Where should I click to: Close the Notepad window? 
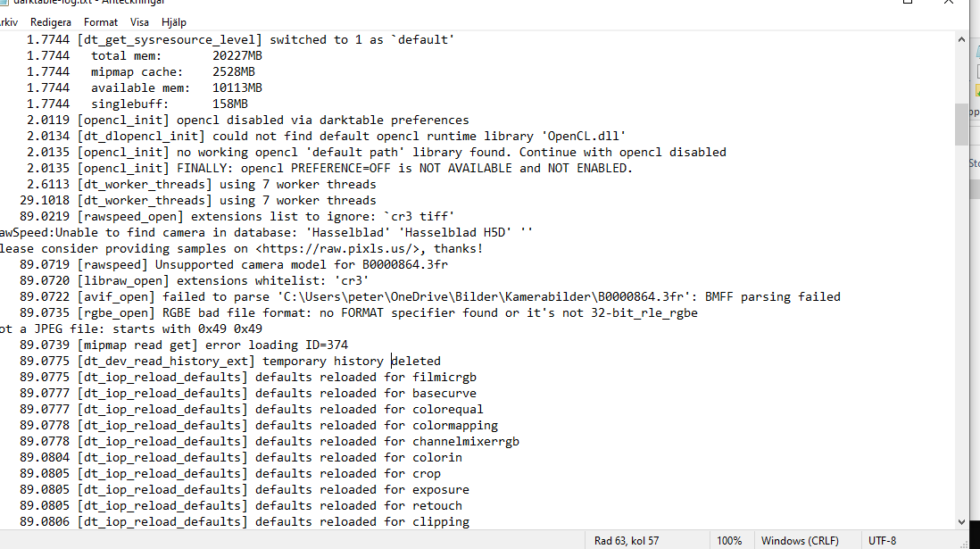coord(948,3)
